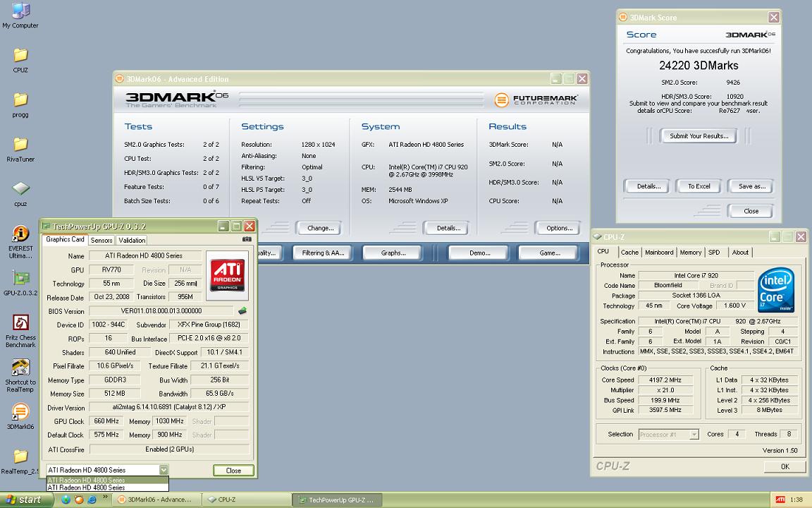Choose the second ATI Radeon HD 4800 entry in list
The height and width of the screenshot is (508, 812).
tap(107, 488)
